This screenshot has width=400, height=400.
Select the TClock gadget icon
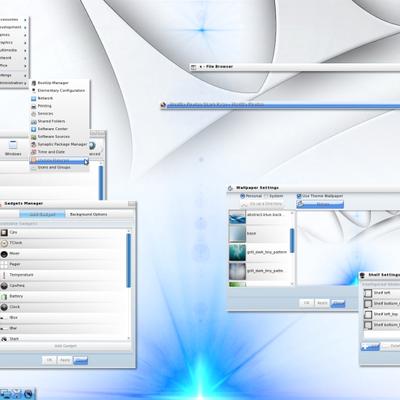[4, 243]
